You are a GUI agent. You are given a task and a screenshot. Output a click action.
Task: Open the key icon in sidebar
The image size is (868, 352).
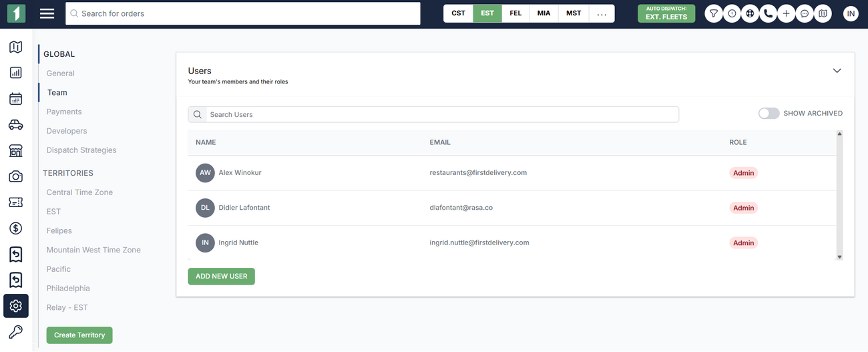tap(16, 332)
